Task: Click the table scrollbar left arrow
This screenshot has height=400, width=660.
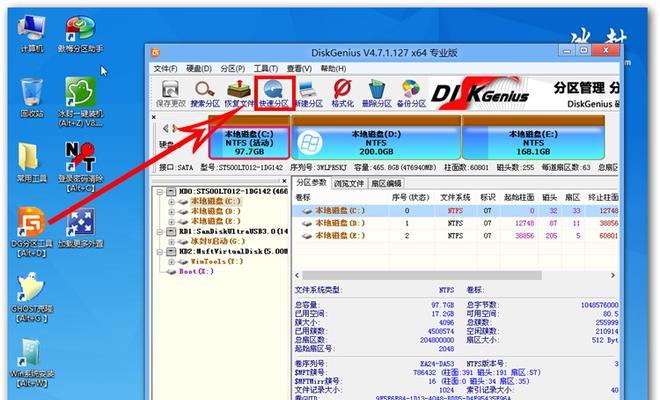Action: [297, 275]
